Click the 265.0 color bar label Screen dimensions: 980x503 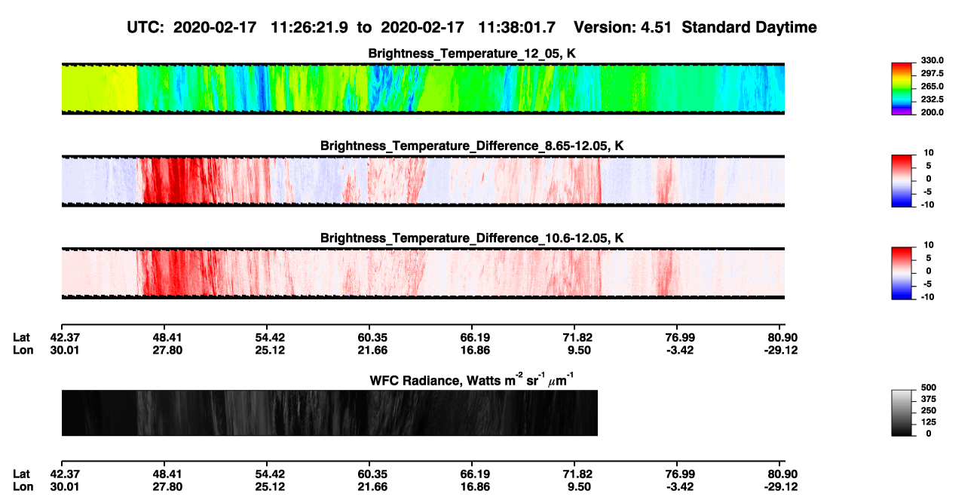tap(932, 87)
